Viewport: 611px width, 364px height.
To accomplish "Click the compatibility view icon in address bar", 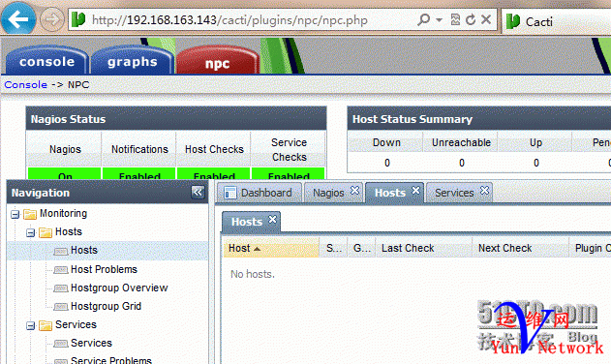I will click(455, 19).
